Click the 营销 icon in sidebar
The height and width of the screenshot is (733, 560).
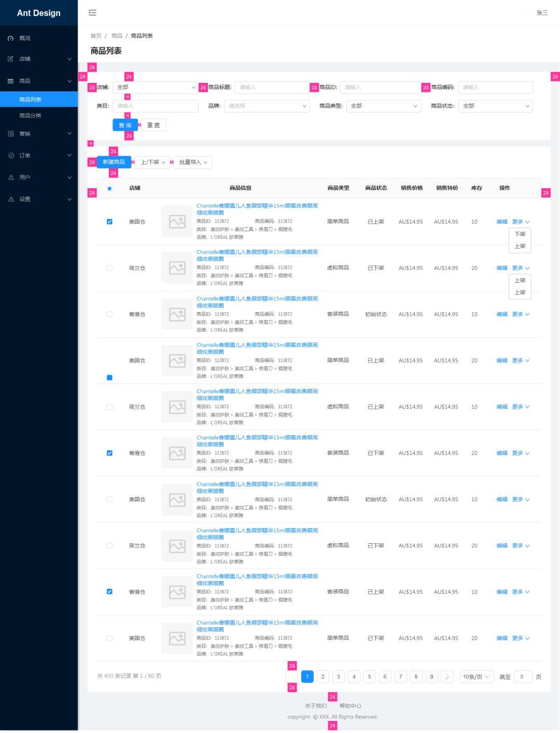10,134
